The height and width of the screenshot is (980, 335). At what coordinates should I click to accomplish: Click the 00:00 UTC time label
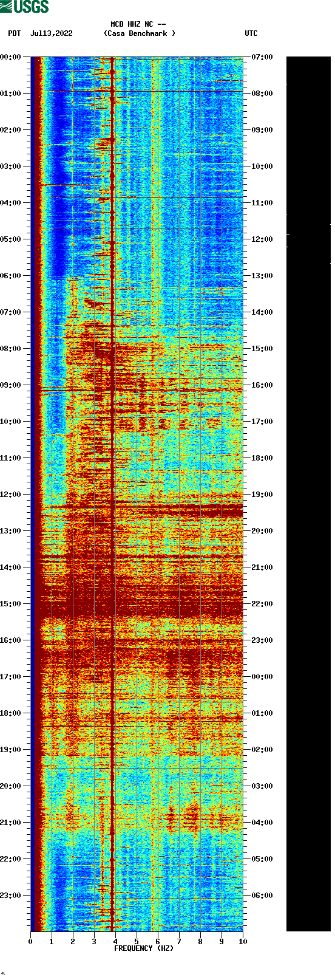pos(262,677)
